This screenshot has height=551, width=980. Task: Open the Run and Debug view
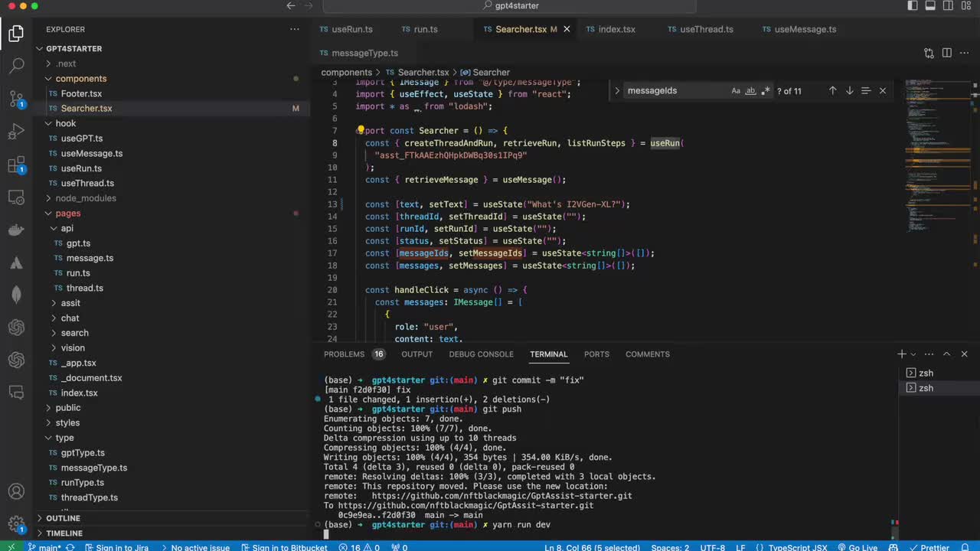(16, 132)
